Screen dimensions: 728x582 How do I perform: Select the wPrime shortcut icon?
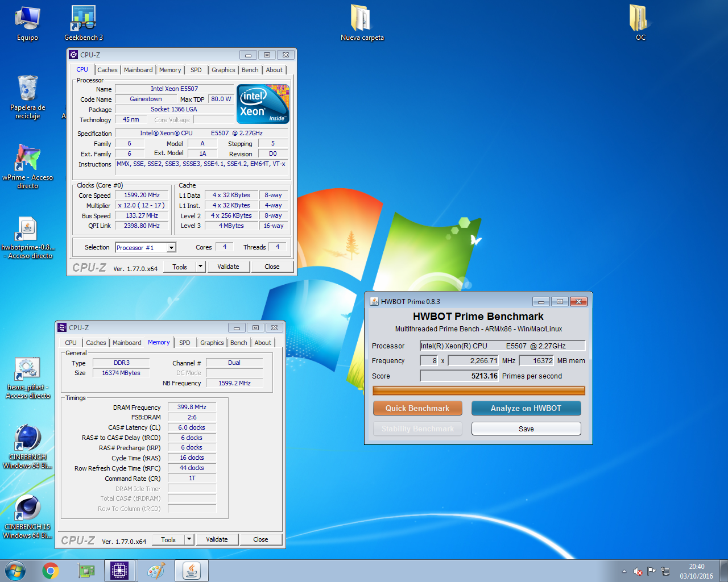click(x=27, y=166)
